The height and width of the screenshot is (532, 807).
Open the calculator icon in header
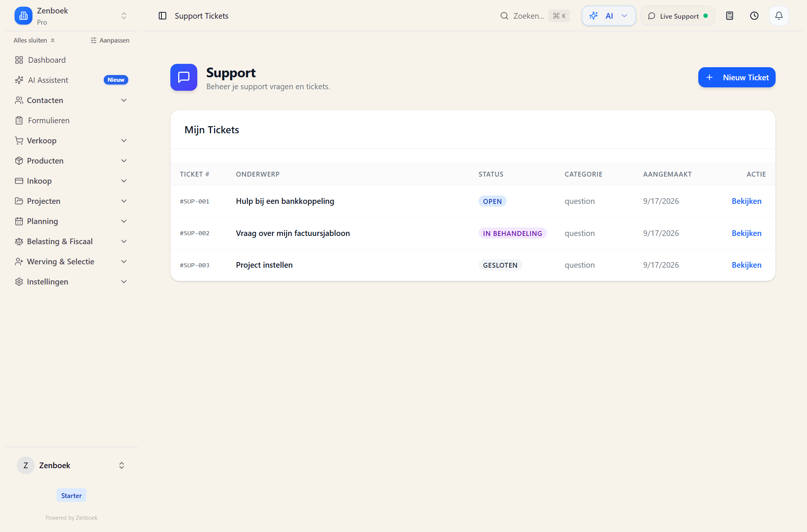pyautogui.click(x=730, y=16)
